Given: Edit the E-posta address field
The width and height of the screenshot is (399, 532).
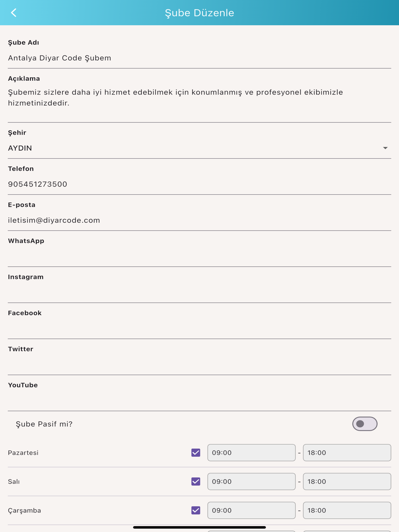Looking at the screenshot, I should click(x=199, y=220).
